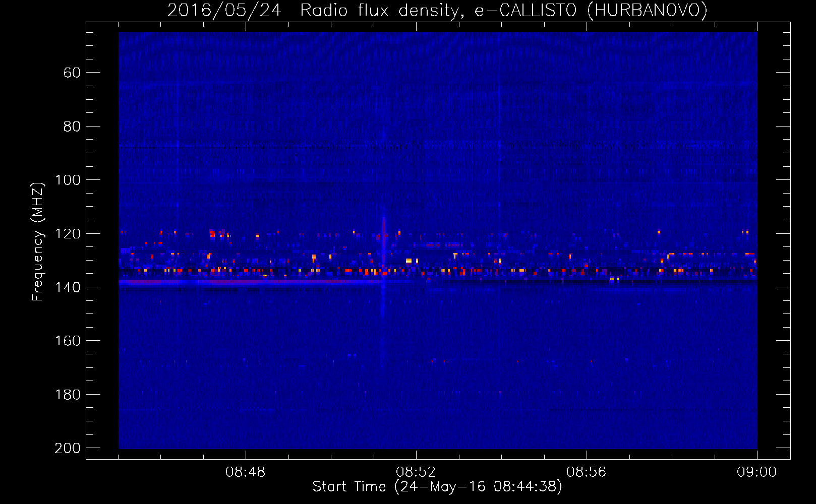Click the 180 frequency tick label
The width and height of the screenshot is (816, 504).
[68, 395]
